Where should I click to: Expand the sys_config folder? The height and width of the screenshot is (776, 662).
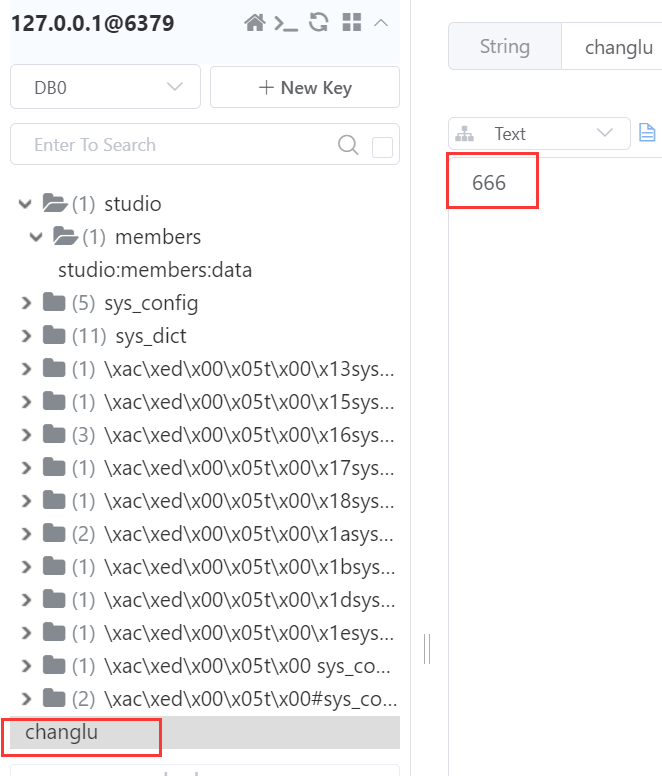pyautogui.click(x=26, y=303)
